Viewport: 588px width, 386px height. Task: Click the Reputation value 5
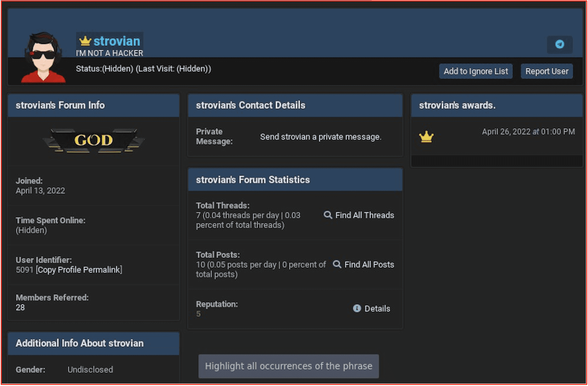pos(198,314)
